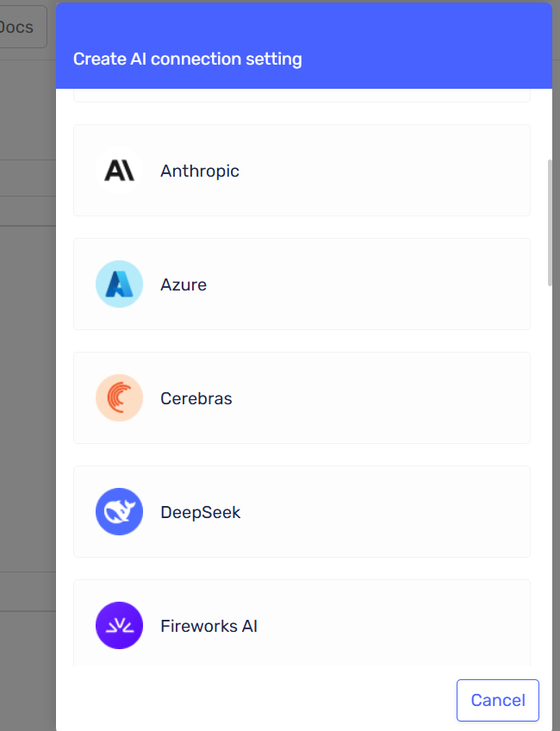
Task: Choose the Fireworks AI provider label
Action: click(x=208, y=626)
